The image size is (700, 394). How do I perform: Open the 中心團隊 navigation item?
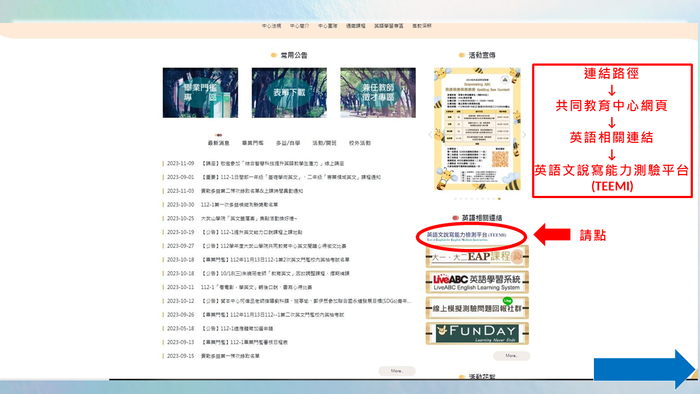click(327, 26)
